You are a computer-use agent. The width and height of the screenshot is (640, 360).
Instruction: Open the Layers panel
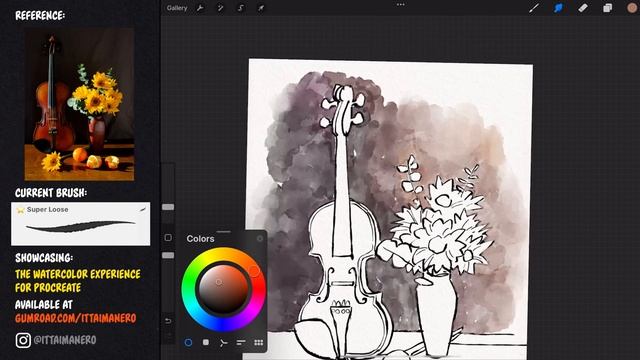607,8
